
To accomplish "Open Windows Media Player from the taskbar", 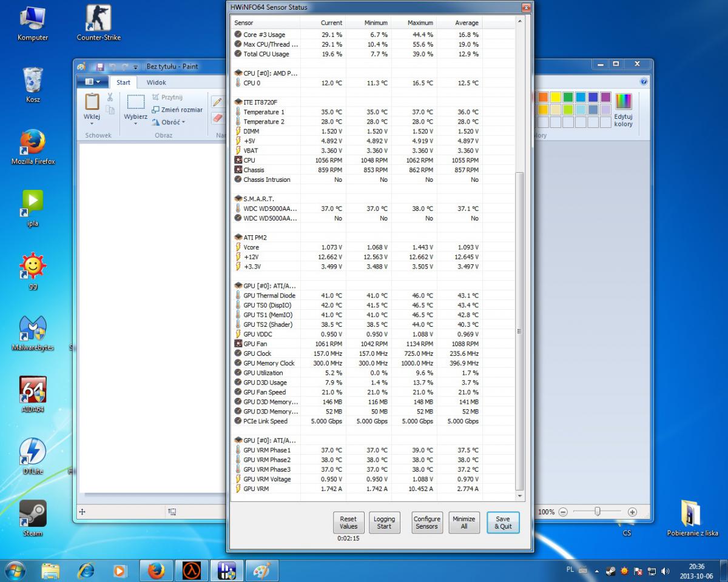I will click(121, 571).
